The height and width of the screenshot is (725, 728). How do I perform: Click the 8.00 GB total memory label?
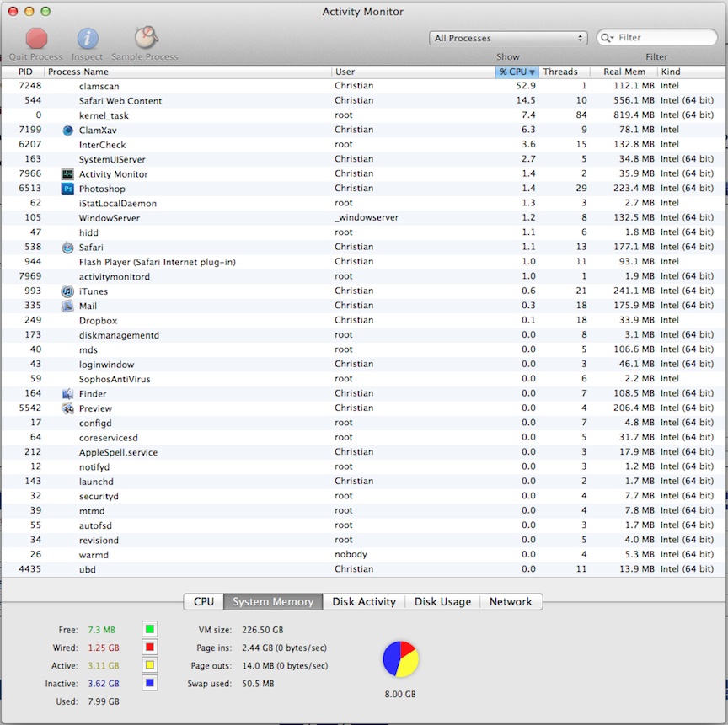pyautogui.click(x=400, y=695)
